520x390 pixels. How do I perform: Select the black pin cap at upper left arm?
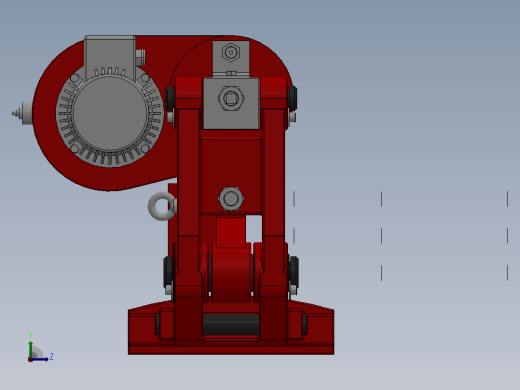170,98
